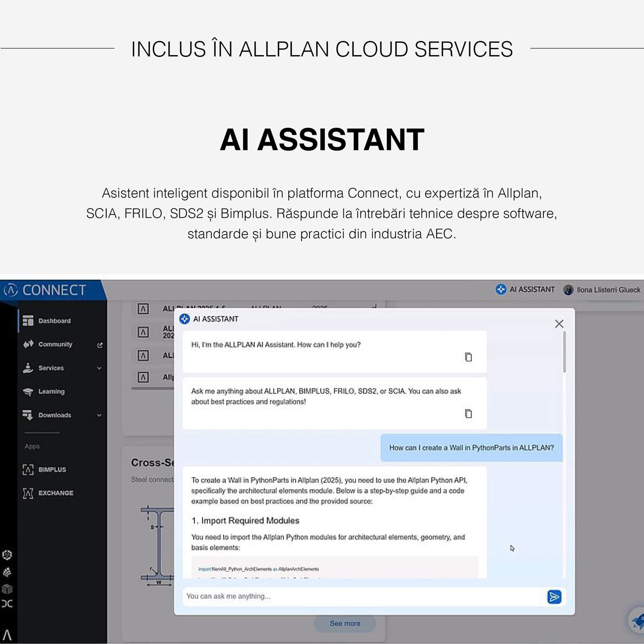Expand the Services submenu chevron
Screen dimensions: 644x644
point(99,368)
